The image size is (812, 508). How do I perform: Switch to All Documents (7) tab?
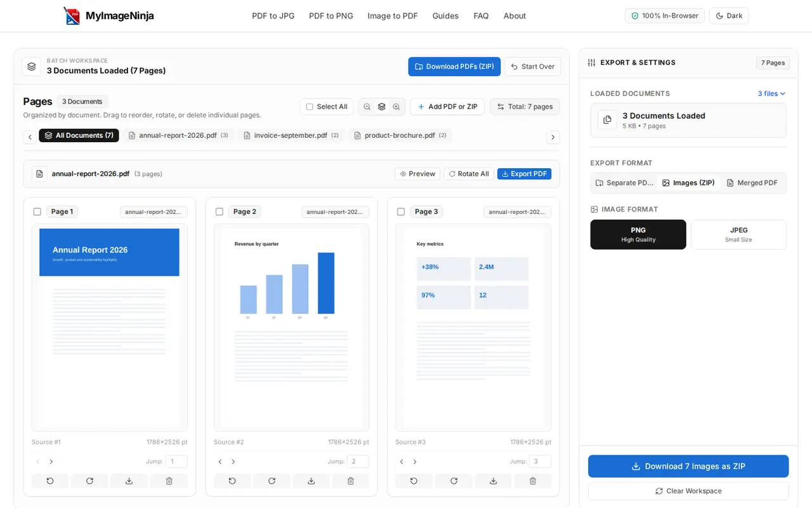click(79, 135)
